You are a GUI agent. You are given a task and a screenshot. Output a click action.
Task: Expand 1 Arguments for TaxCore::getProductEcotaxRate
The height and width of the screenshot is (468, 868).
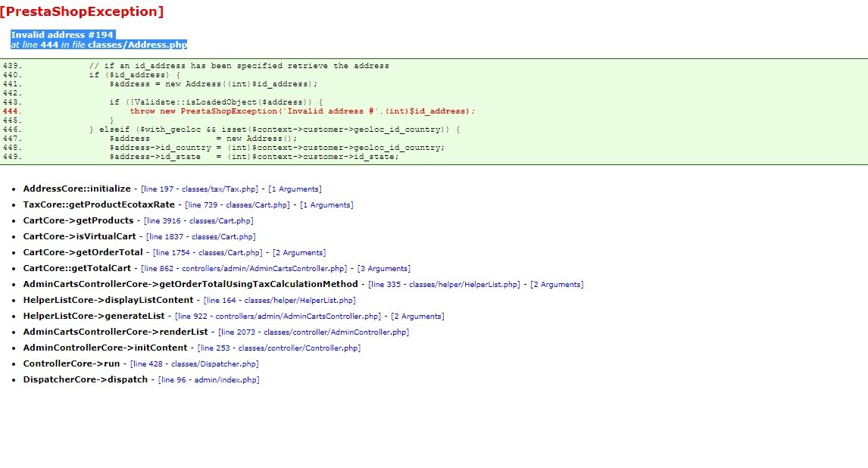tap(326, 205)
